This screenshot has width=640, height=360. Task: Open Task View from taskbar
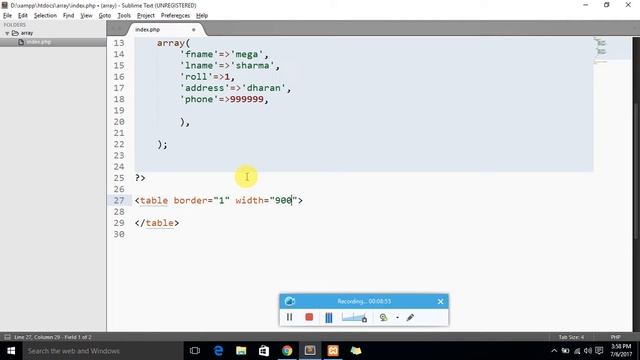pos(195,351)
